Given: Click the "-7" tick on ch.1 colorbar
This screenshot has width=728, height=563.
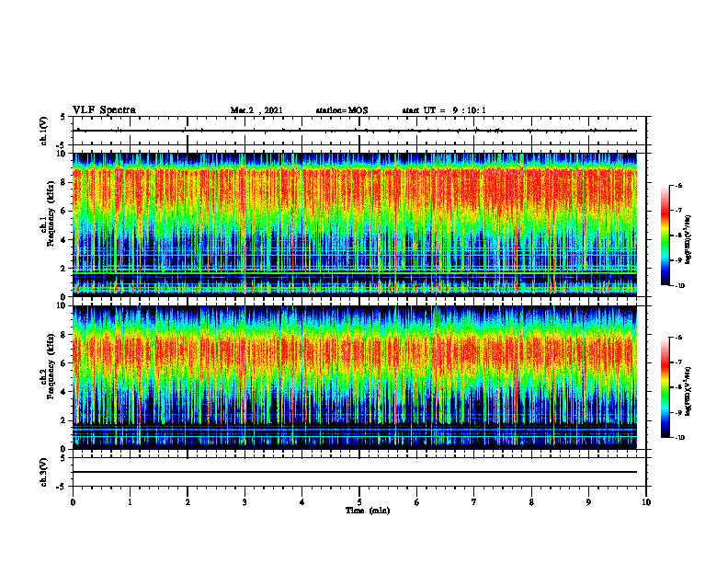Looking at the screenshot, I should tap(678, 211).
